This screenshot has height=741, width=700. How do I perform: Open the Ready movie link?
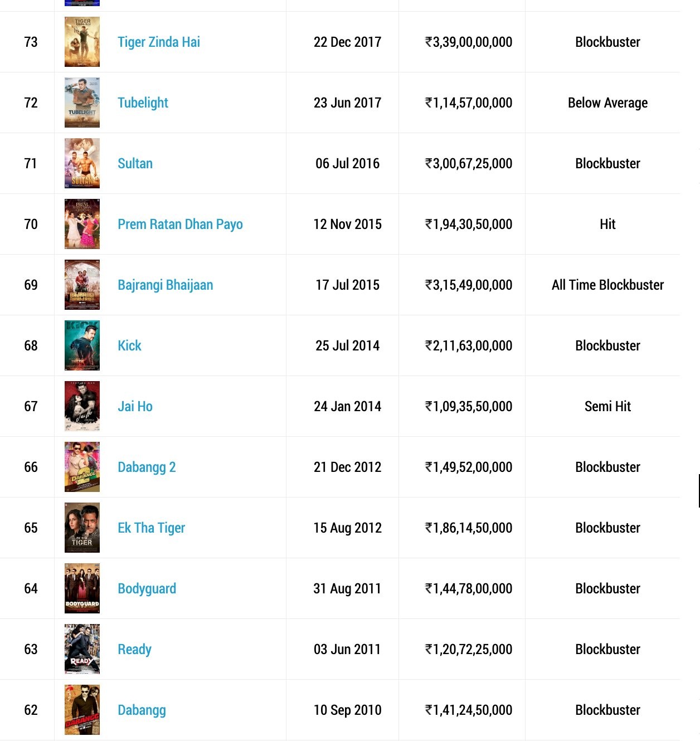[x=134, y=650]
